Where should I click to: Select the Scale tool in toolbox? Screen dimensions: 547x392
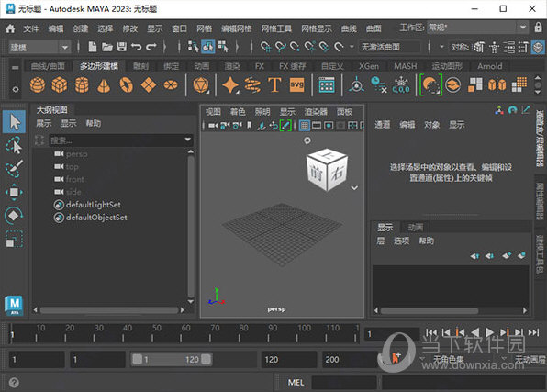(14, 239)
